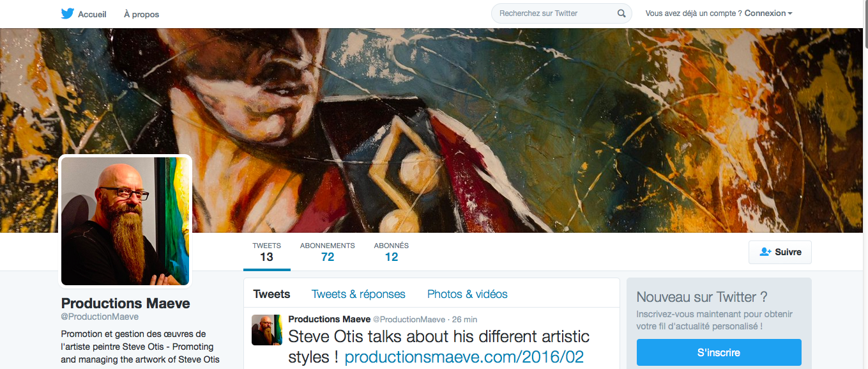Viewport: 868px width, 369px height.
Task: Click the Twitter bird logo
Action: (68, 13)
